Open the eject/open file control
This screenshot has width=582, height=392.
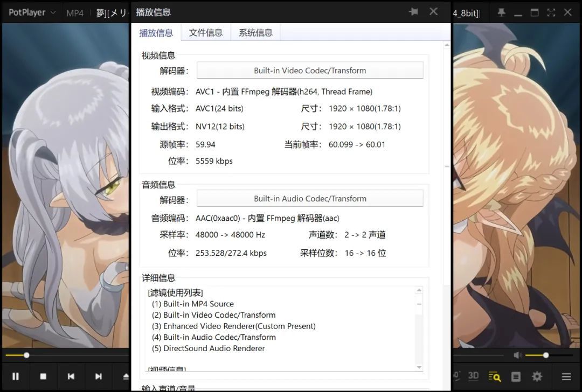[126, 376]
